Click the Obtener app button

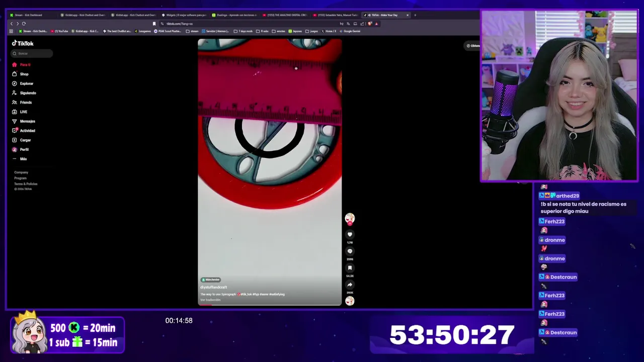pyautogui.click(x=473, y=46)
